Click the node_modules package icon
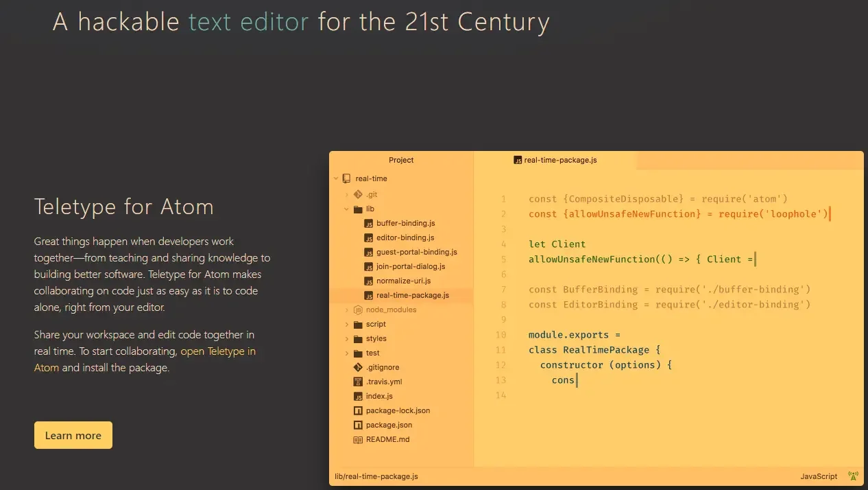 [358, 310]
